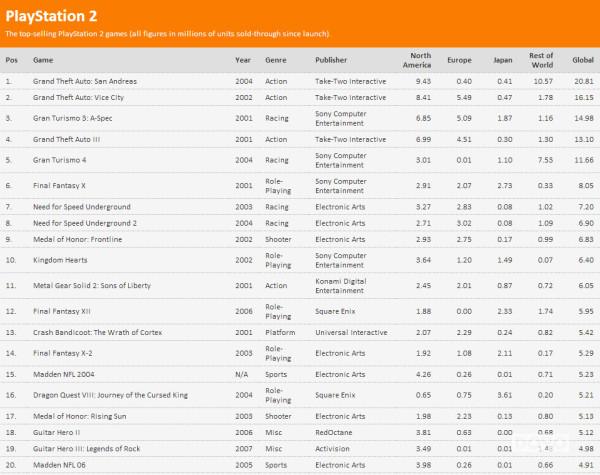
Task: Click 'Gran Turismo 3: A-Spec' game name
Action: click(x=72, y=118)
